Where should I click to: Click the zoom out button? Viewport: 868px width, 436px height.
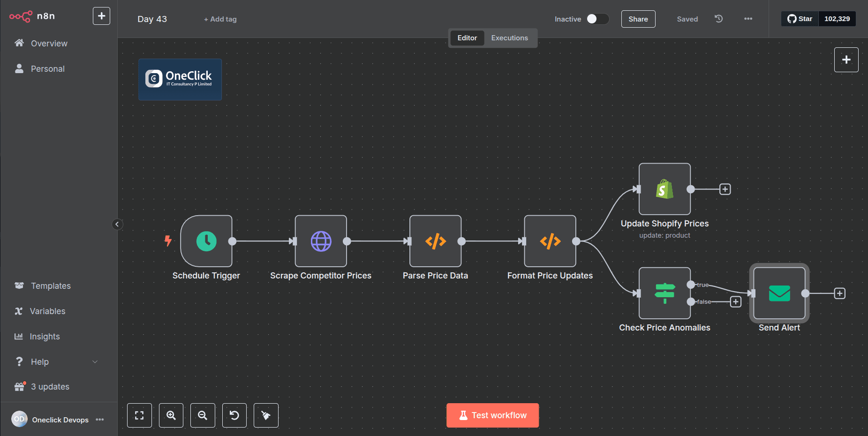click(x=203, y=415)
